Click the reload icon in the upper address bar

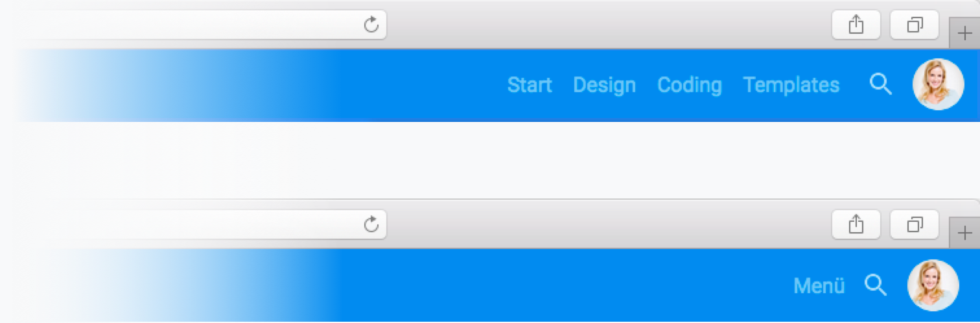coord(371,25)
